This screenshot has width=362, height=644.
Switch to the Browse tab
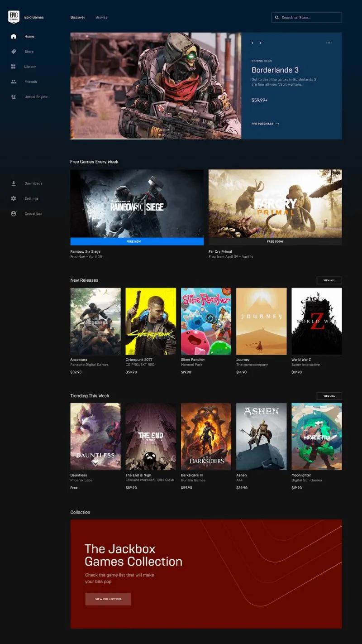click(x=101, y=18)
